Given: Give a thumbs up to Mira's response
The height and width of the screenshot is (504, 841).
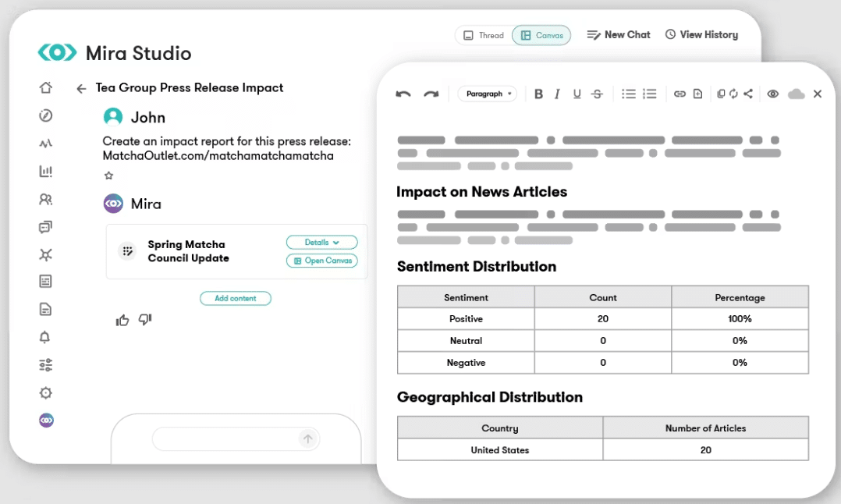Looking at the screenshot, I should pos(122,320).
